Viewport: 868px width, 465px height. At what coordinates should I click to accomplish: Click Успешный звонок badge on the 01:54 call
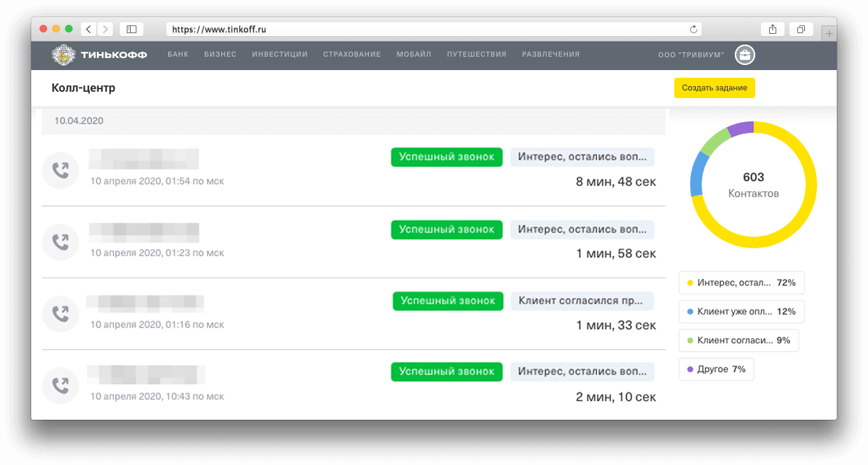[447, 157]
